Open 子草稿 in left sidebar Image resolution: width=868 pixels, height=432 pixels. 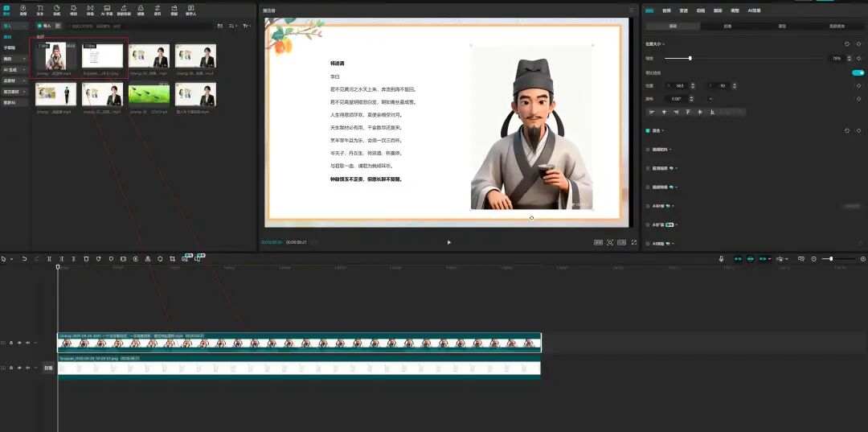coord(8,47)
